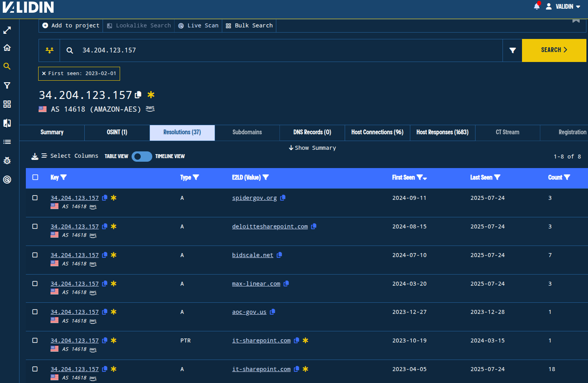Image resolution: width=588 pixels, height=383 pixels.
Task: Copy bidscale.net domain value
Action: pos(279,255)
